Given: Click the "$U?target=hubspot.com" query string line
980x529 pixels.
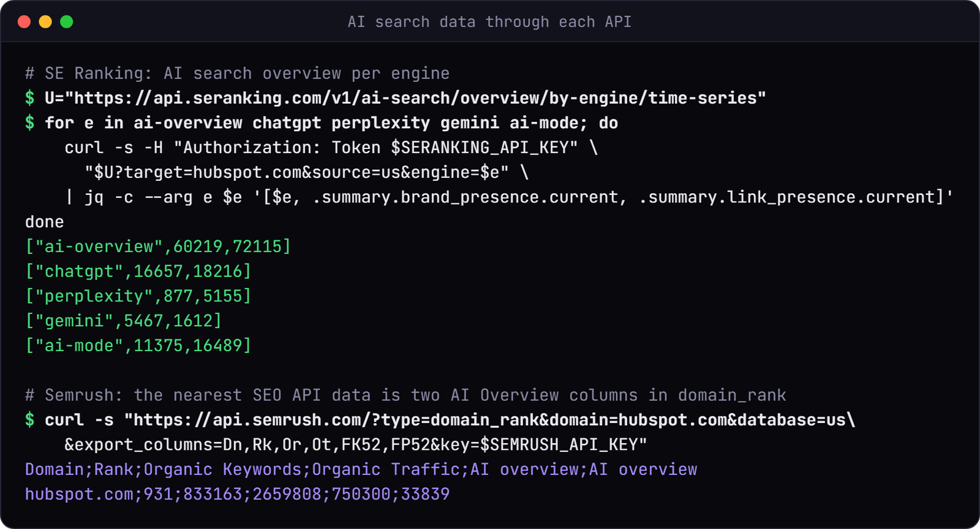Looking at the screenshot, I should pos(306,172).
